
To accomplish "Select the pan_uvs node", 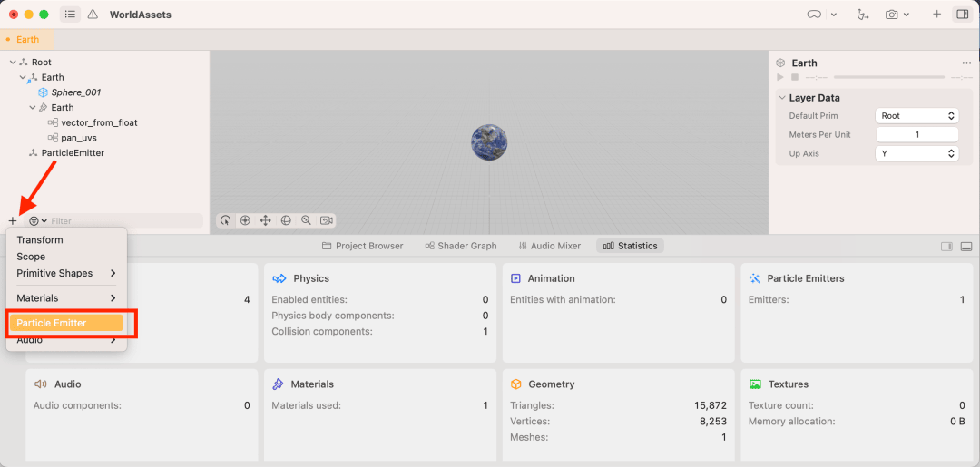I will (79, 137).
